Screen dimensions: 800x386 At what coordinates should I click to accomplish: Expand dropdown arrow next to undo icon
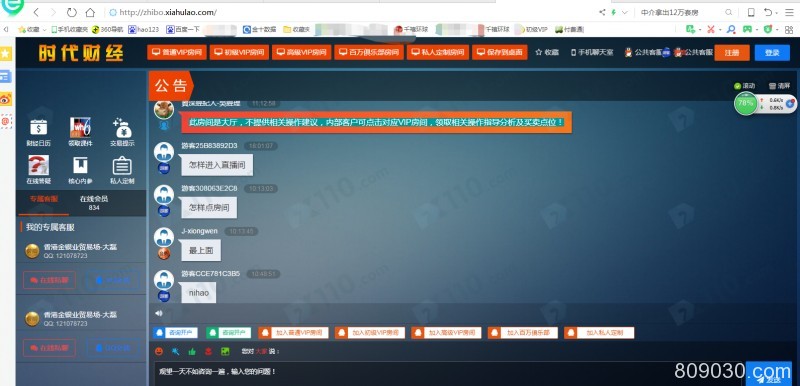click(777, 12)
